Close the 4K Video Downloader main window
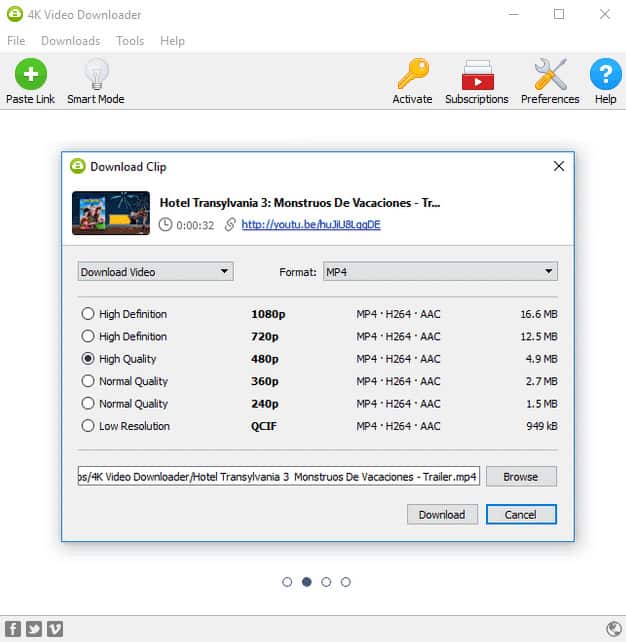Image resolution: width=626 pixels, height=642 pixels. point(605,14)
